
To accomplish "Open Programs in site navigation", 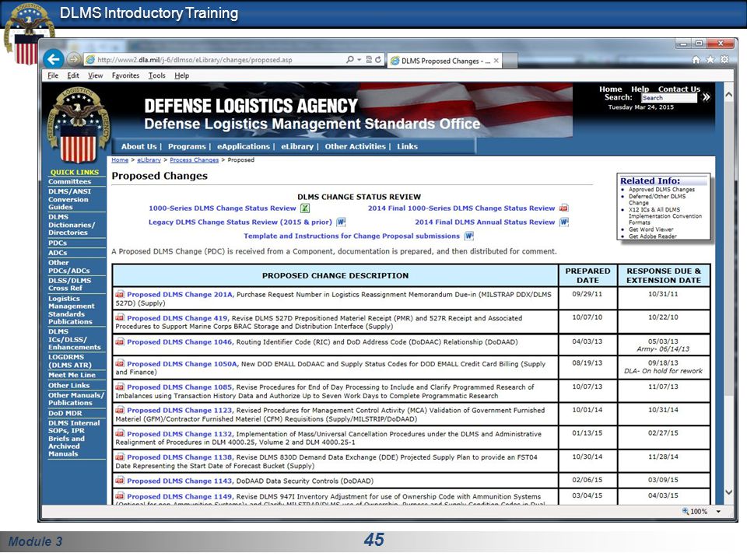I will 187,147.
